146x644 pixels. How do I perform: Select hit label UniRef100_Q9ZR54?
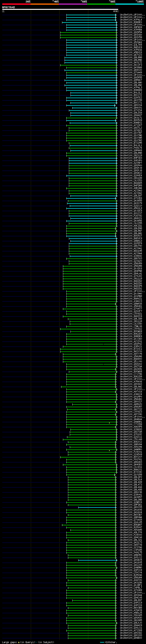131,32
